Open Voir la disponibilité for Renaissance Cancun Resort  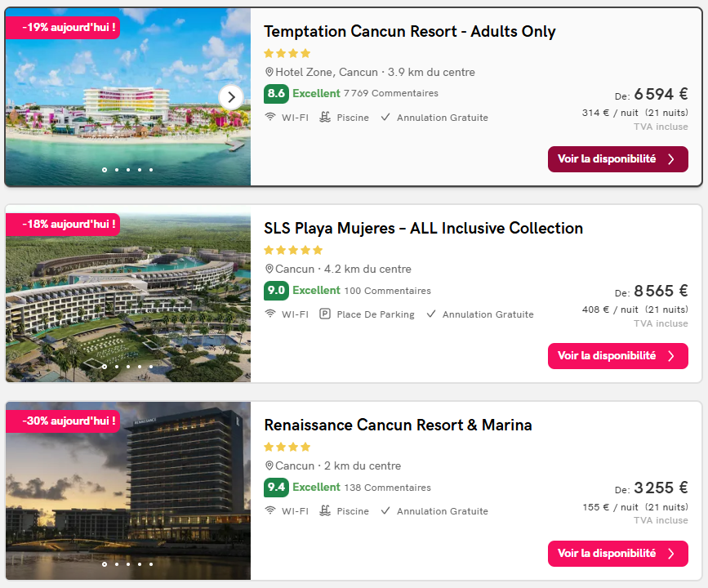tap(617, 553)
